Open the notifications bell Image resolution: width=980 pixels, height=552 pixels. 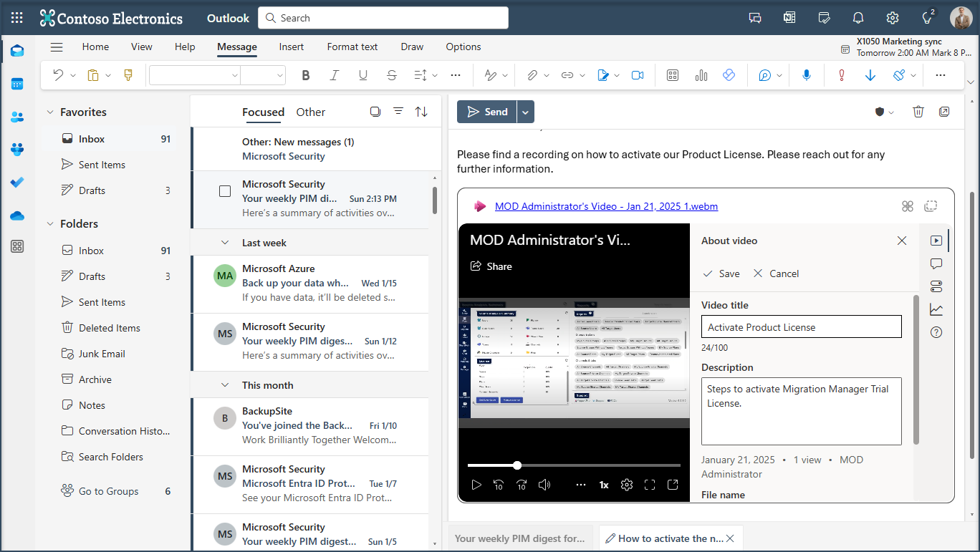tap(858, 18)
